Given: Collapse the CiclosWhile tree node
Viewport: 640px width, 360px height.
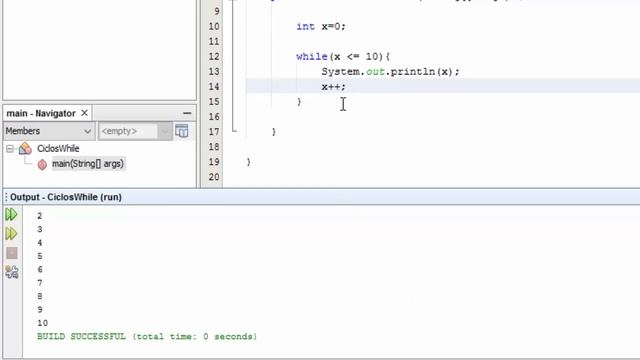Looking at the screenshot, I should click(x=10, y=149).
